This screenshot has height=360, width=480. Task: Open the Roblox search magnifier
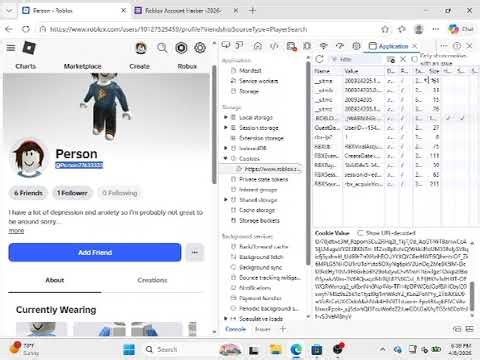pyautogui.click(x=162, y=48)
